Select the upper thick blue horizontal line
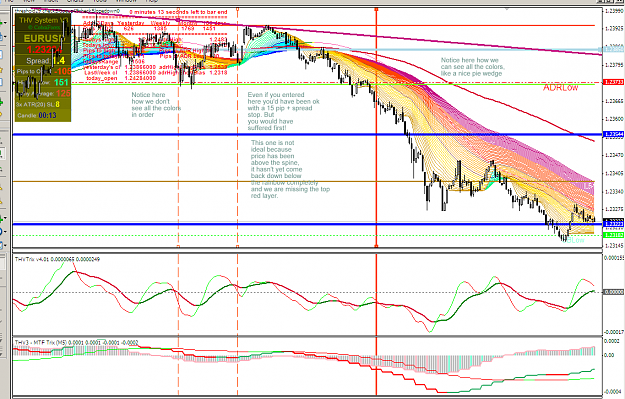 [307, 135]
